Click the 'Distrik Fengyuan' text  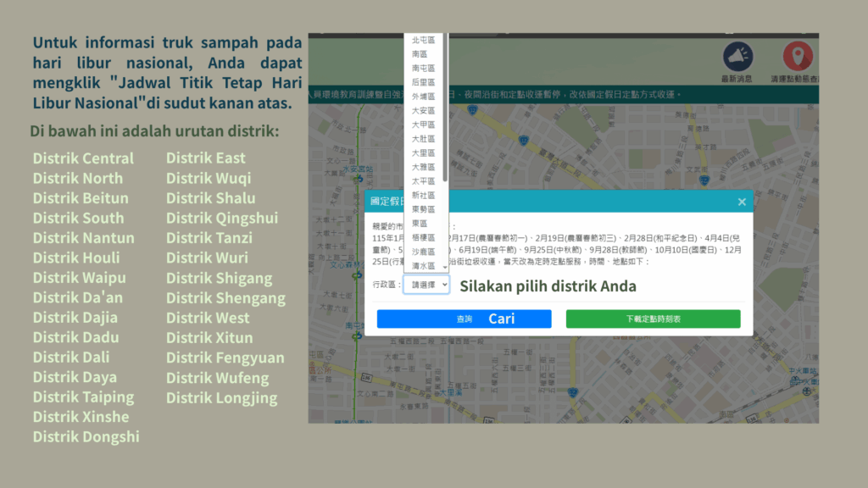(225, 358)
